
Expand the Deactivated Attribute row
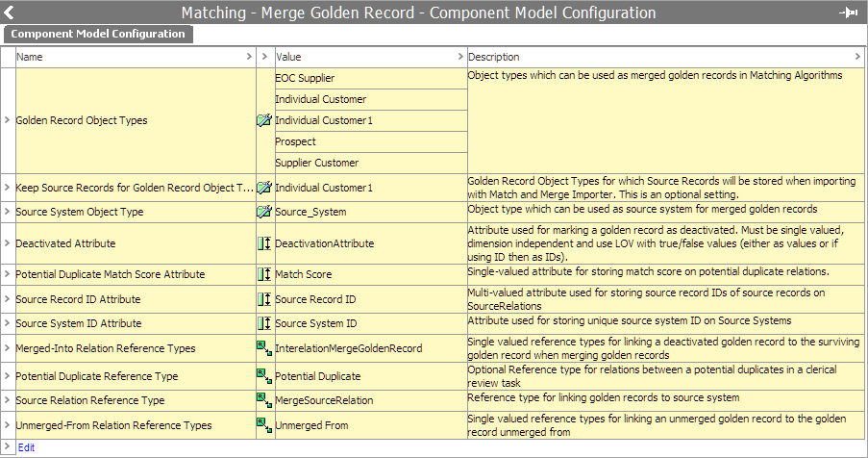click(7, 243)
